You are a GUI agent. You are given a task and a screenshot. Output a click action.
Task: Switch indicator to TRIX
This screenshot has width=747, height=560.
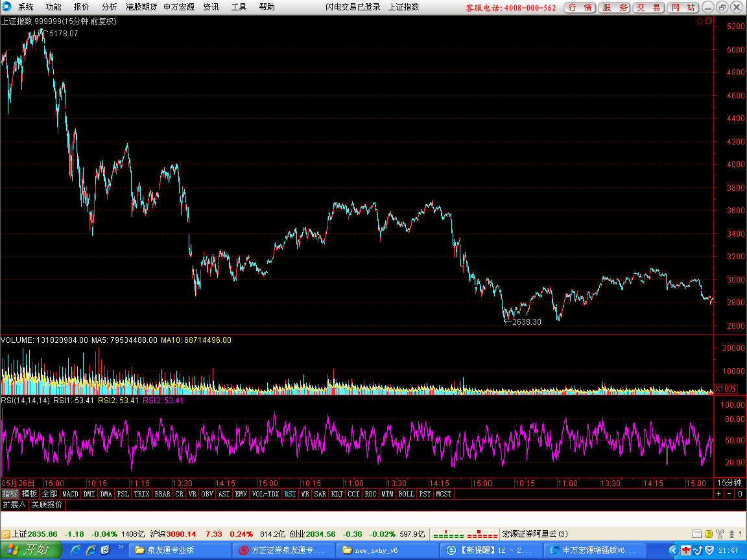[x=141, y=494]
